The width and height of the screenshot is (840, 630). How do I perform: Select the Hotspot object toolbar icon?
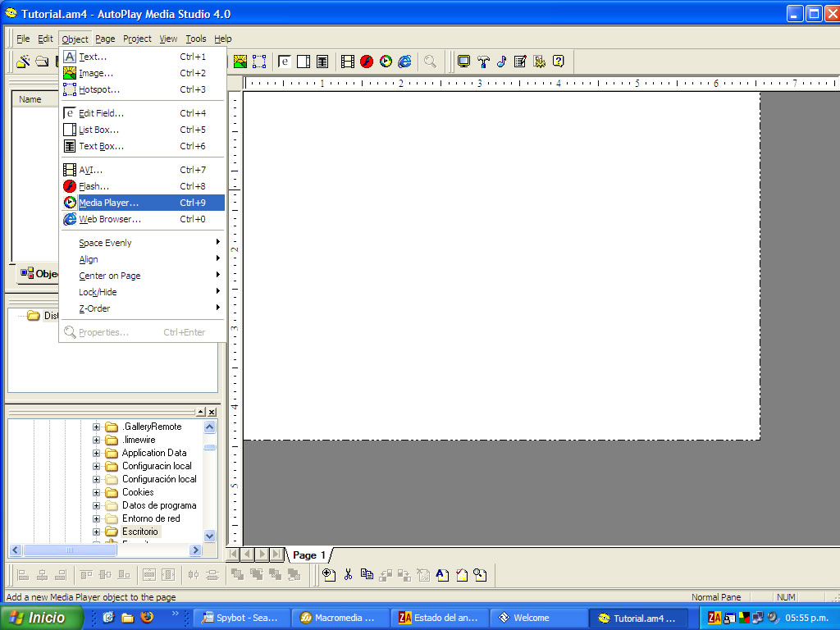tap(259, 62)
